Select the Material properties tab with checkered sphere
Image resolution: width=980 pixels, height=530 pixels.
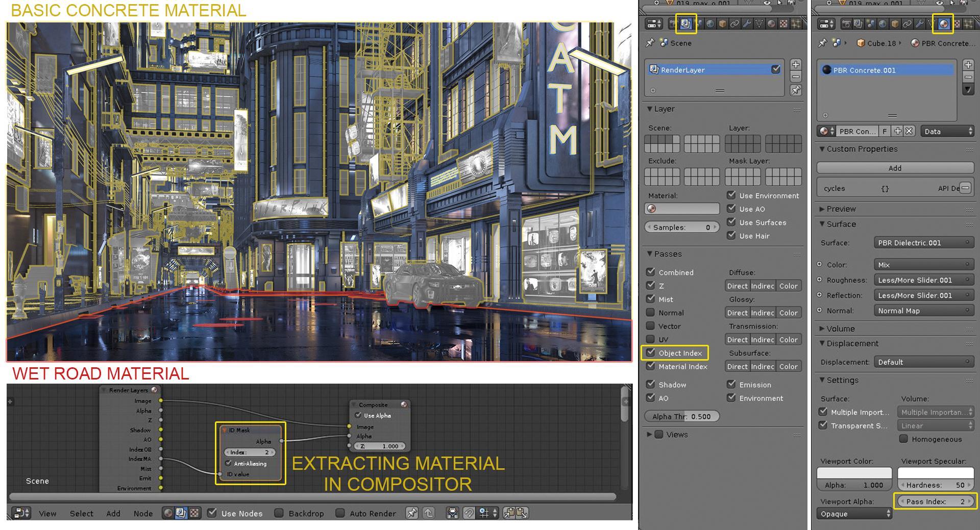pyautogui.click(x=944, y=23)
